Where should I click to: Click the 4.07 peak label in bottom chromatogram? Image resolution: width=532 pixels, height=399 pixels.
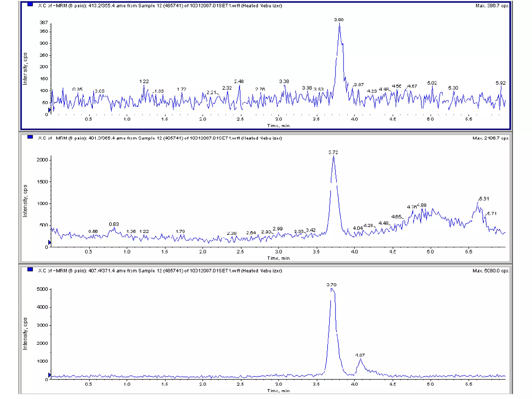click(x=360, y=355)
